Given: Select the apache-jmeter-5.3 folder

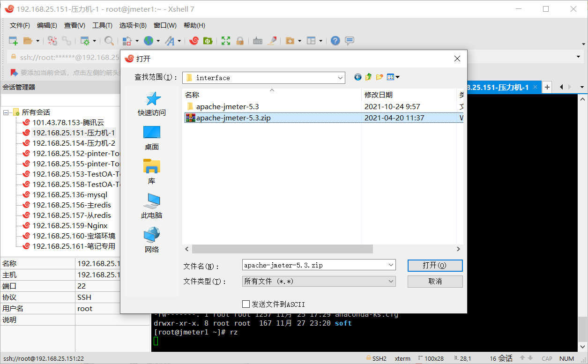Looking at the screenshot, I should tap(227, 107).
